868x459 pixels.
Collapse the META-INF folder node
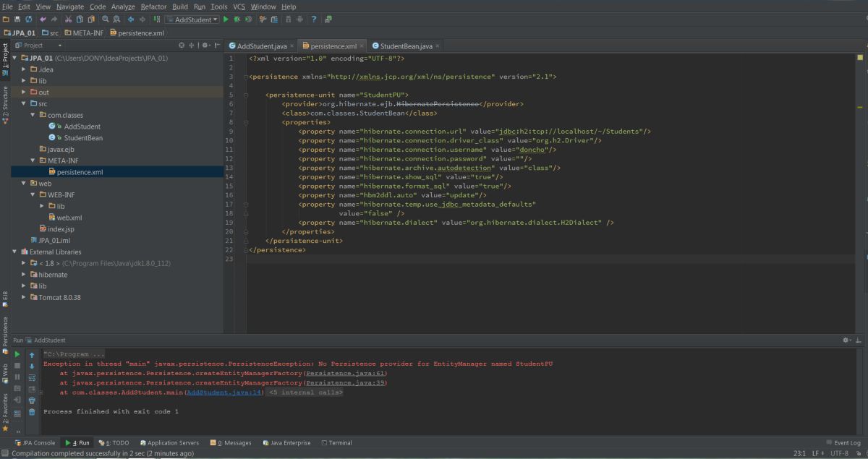33,160
